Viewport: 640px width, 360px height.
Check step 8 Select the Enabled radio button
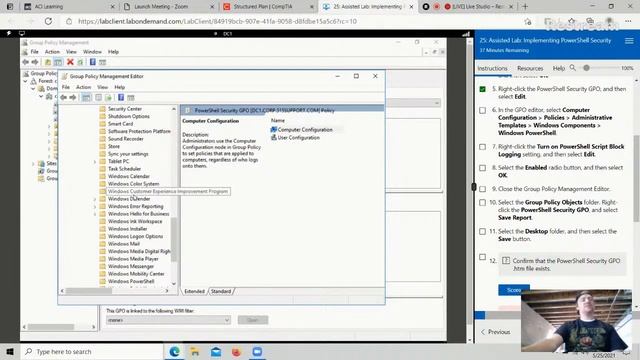point(482,168)
